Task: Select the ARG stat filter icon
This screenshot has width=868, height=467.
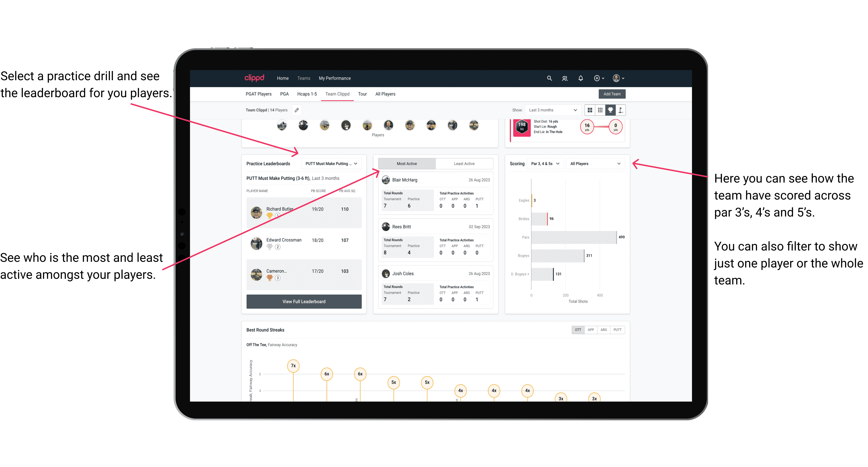Action: (602, 329)
